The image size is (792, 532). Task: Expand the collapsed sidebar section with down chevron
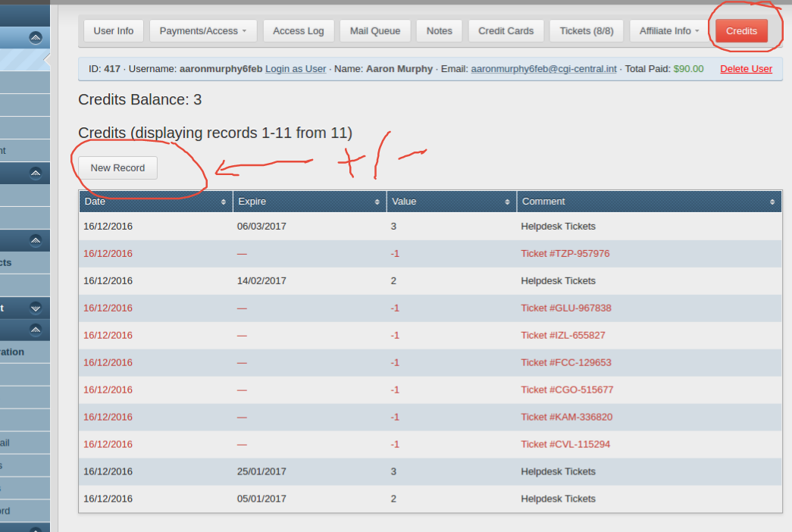click(36, 308)
